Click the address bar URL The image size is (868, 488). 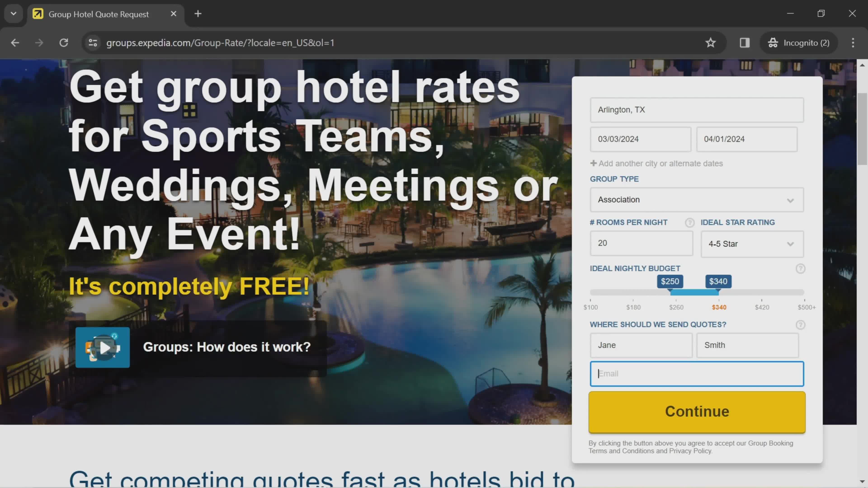[x=220, y=43]
